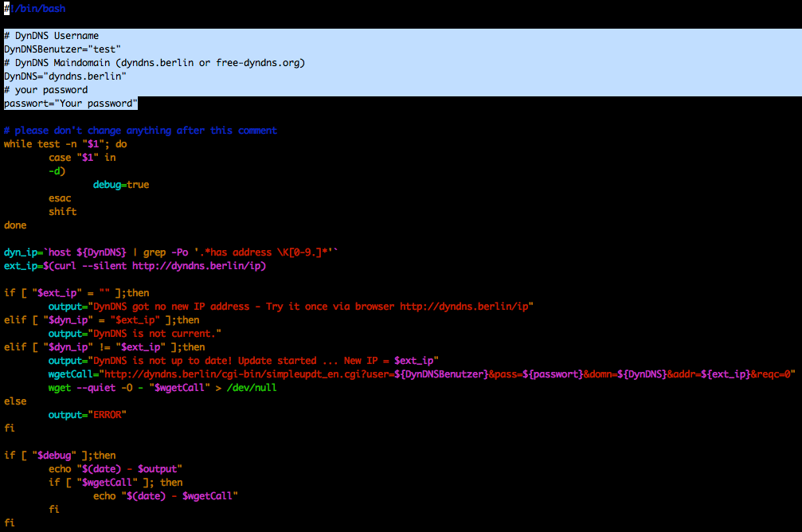
Task: Click the indented 'fi' closing wgetCall check
Action: 54,510
